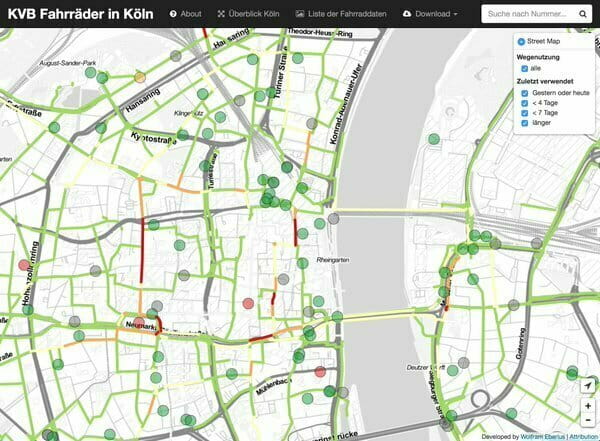Open the About page
Image resolution: width=600 pixels, height=441 pixels.
click(186, 14)
